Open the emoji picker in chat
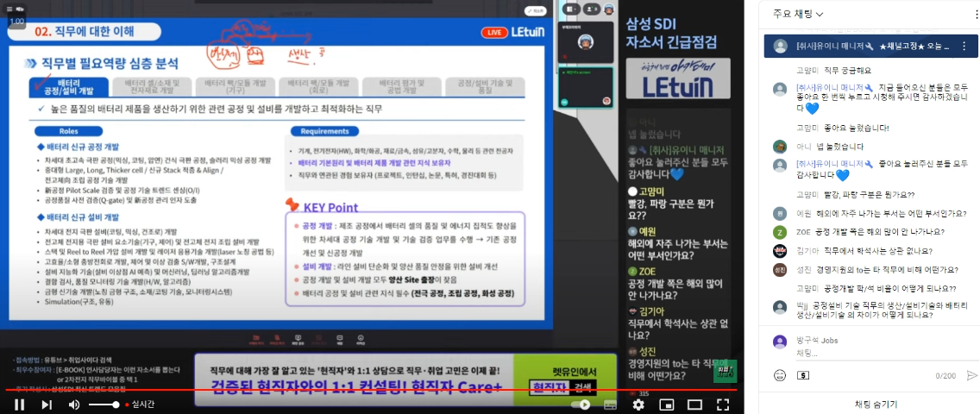980x414 pixels. pyautogui.click(x=780, y=375)
